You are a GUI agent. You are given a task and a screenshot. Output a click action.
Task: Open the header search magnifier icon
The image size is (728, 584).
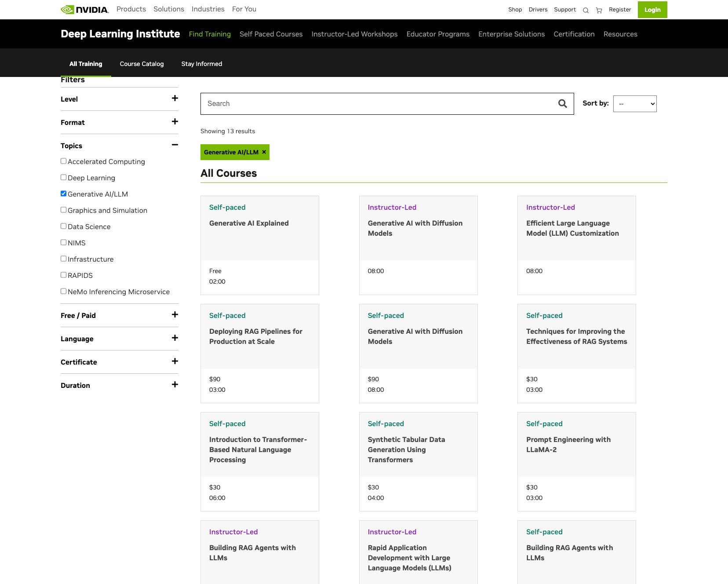pyautogui.click(x=586, y=10)
